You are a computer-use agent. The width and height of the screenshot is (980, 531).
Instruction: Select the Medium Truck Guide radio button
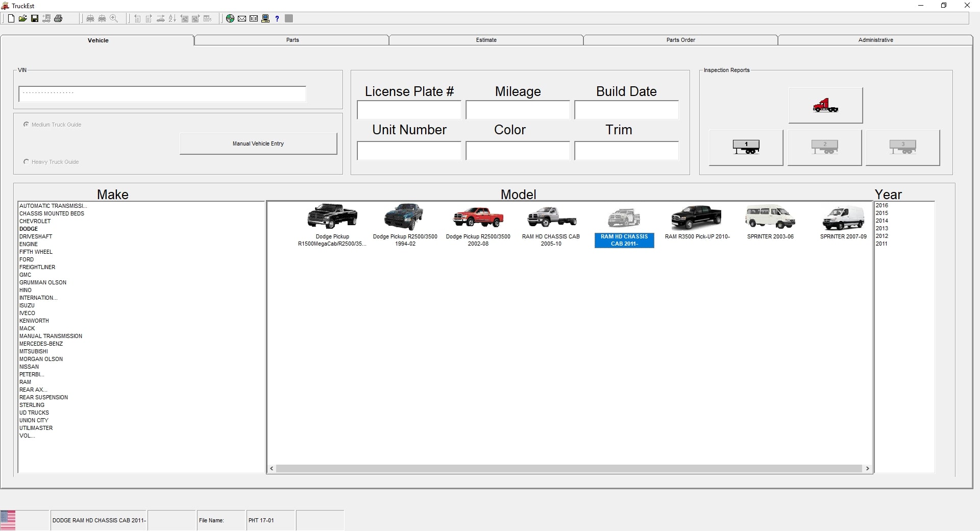(x=26, y=125)
